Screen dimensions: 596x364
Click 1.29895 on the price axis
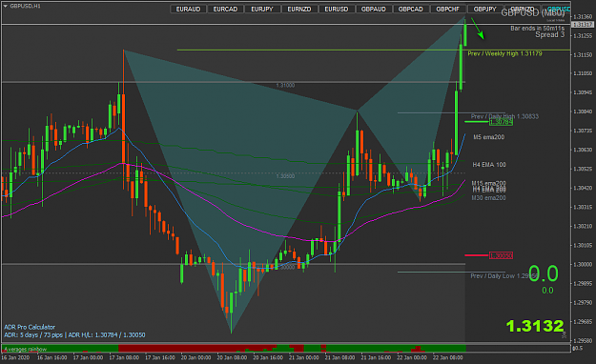[583, 283]
